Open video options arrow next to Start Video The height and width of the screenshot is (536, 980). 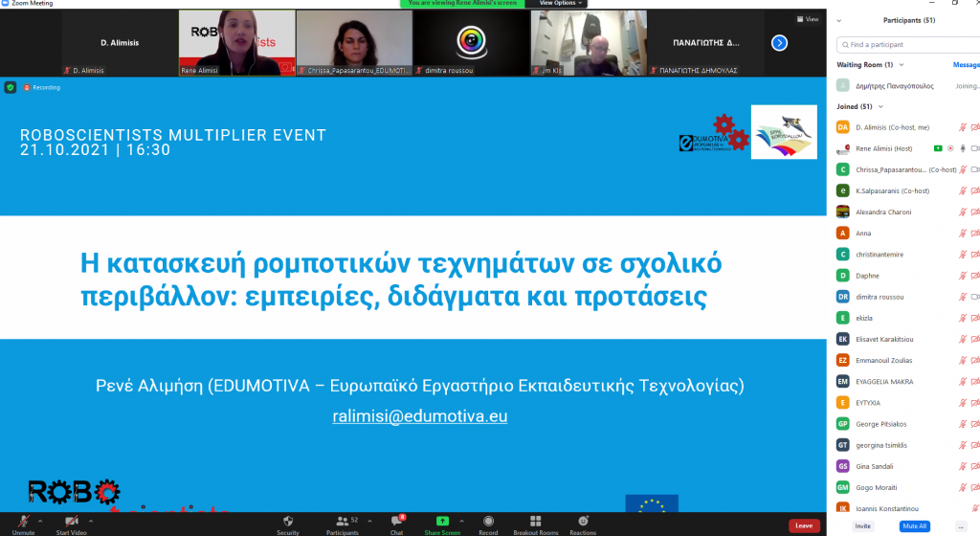pos(91,521)
